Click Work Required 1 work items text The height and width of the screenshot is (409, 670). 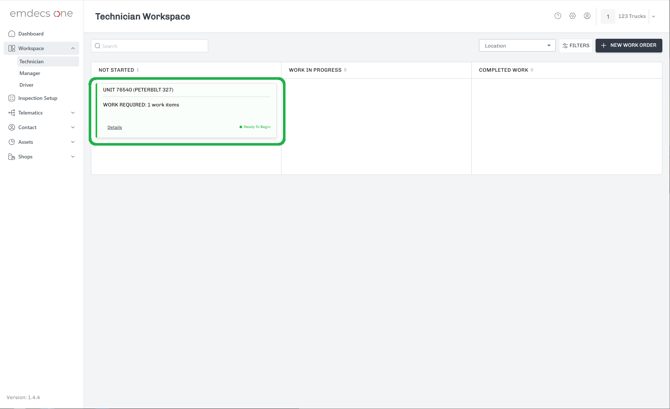[141, 105]
